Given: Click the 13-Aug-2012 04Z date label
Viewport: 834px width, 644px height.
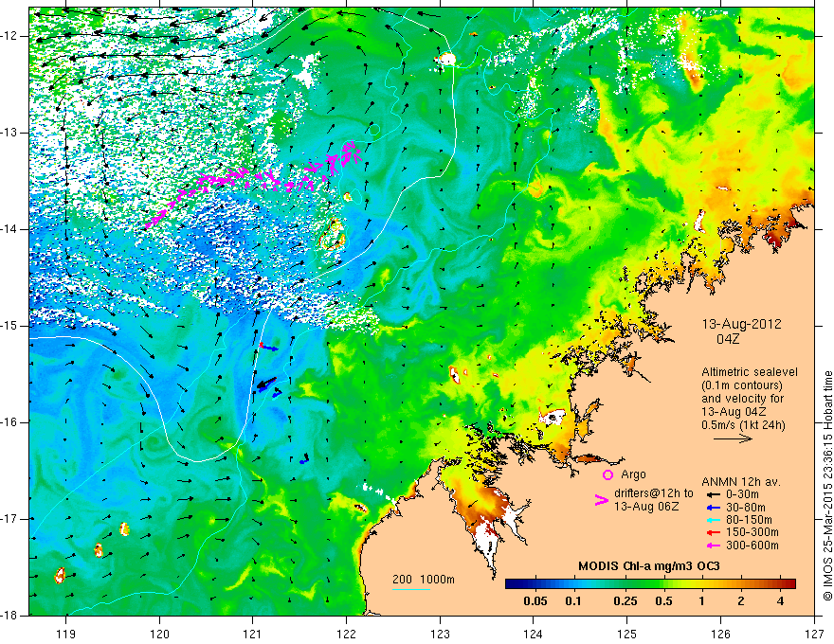Looking at the screenshot, I should (741, 331).
